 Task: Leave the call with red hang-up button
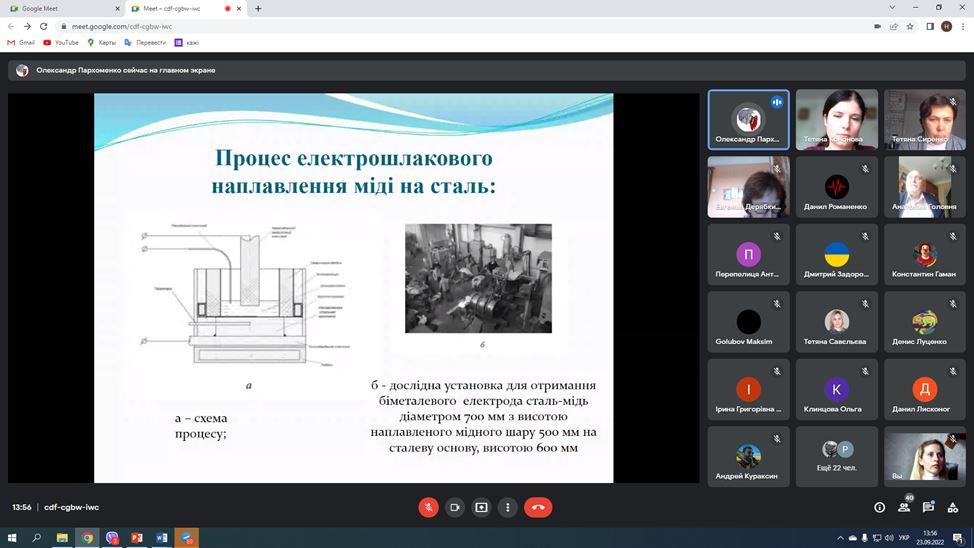(538, 508)
